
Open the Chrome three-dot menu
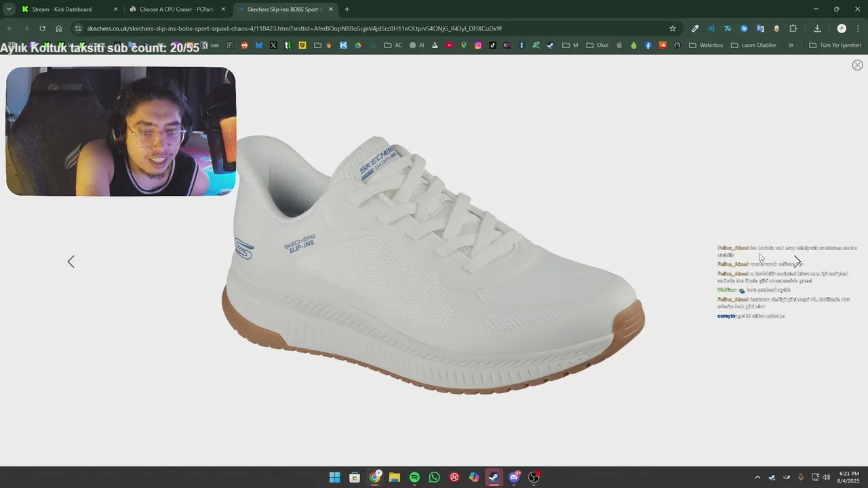pyautogui.click(x=858, y=28)
